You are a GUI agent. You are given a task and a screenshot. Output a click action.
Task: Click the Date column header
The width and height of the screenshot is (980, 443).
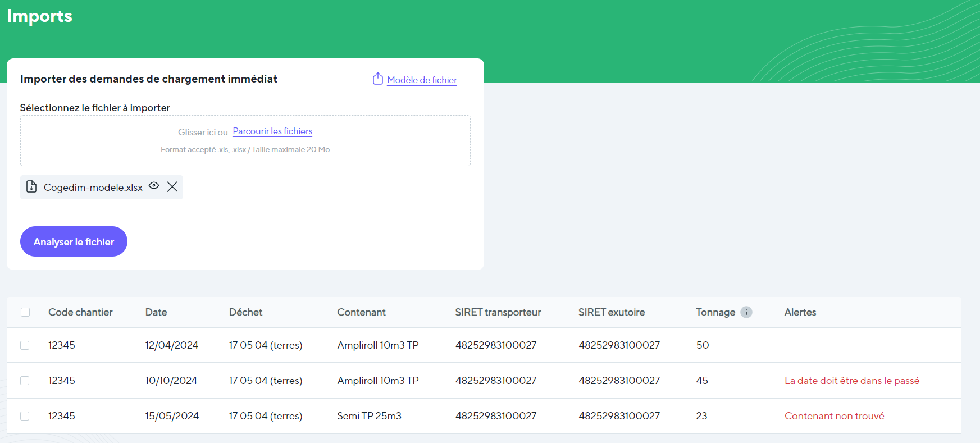[156, 312]
